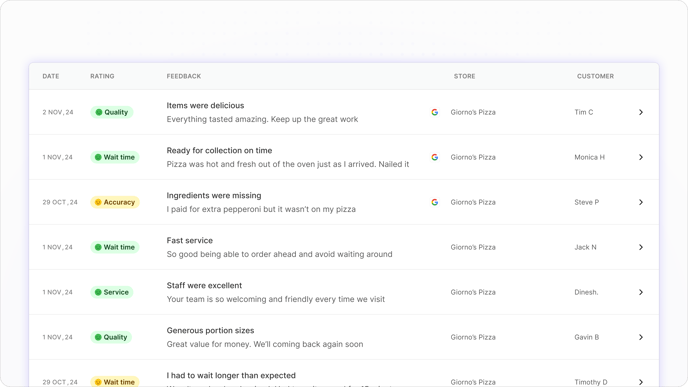688x387 pixels.
Task: Sort by the RATING column header
Action: click(102, 76)
